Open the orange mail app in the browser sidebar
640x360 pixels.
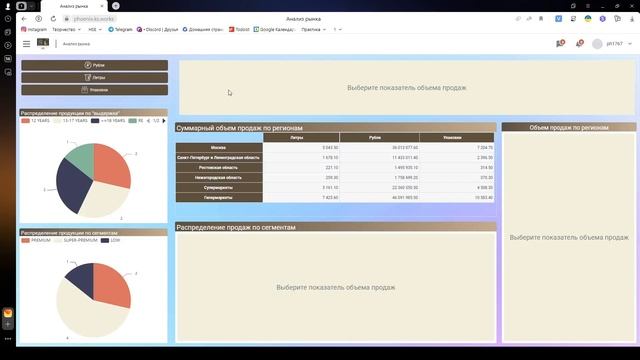point(8,313)
